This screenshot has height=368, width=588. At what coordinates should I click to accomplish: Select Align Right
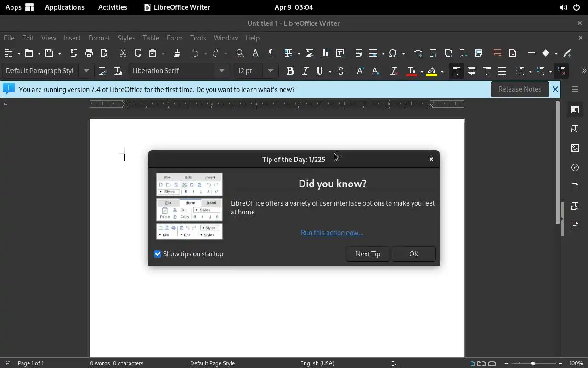tap(487, 71)
